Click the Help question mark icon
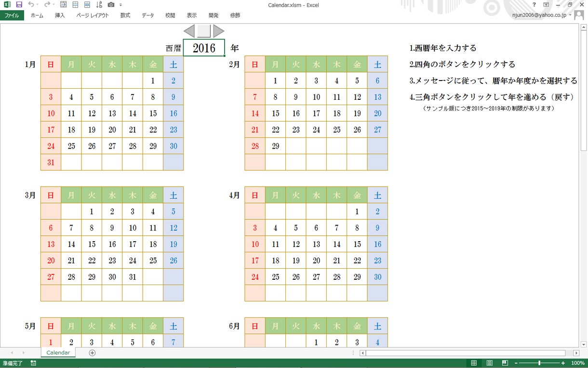This screenshot has height=368, width=588. [534, 4]
